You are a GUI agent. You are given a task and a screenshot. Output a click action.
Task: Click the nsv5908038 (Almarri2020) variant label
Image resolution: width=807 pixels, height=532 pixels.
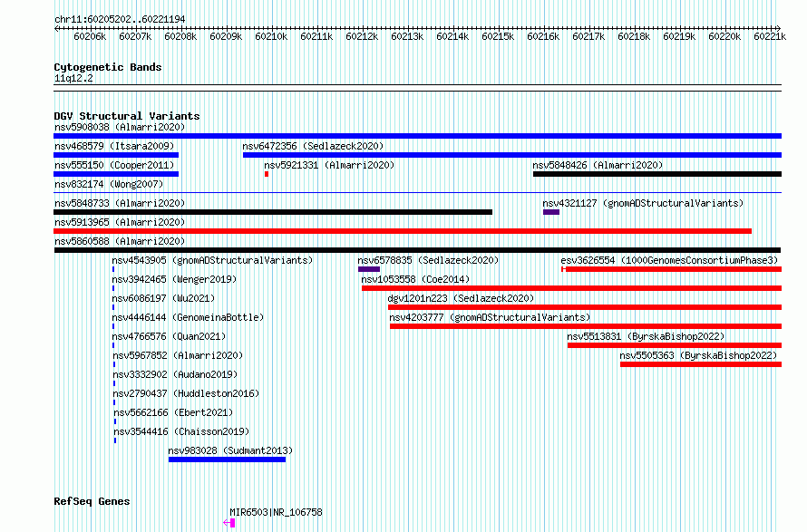click(120, 127)
